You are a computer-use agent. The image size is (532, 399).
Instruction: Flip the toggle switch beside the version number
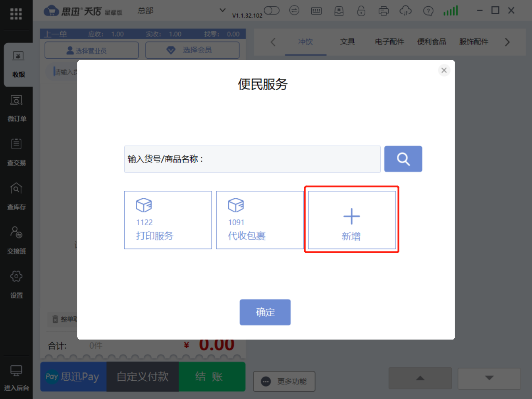pyautogui.click(x=272, y=11)
